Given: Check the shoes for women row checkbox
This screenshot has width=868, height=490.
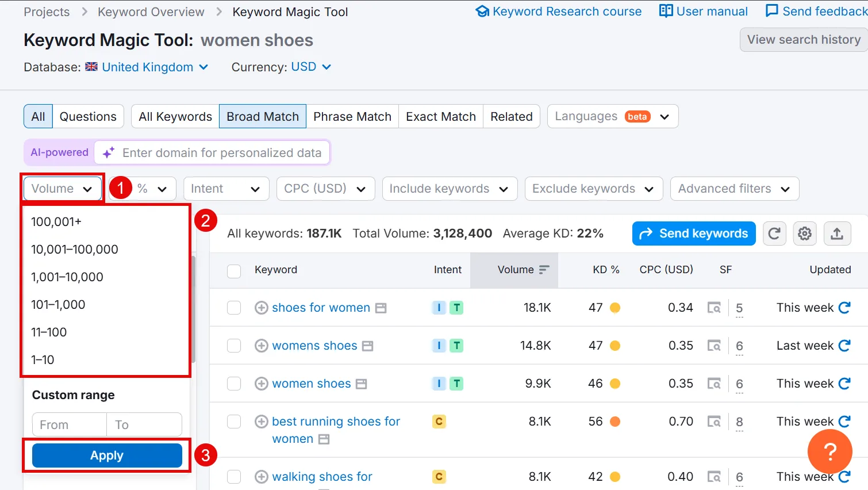Looking at the screenshot, I should click(234, 308).
